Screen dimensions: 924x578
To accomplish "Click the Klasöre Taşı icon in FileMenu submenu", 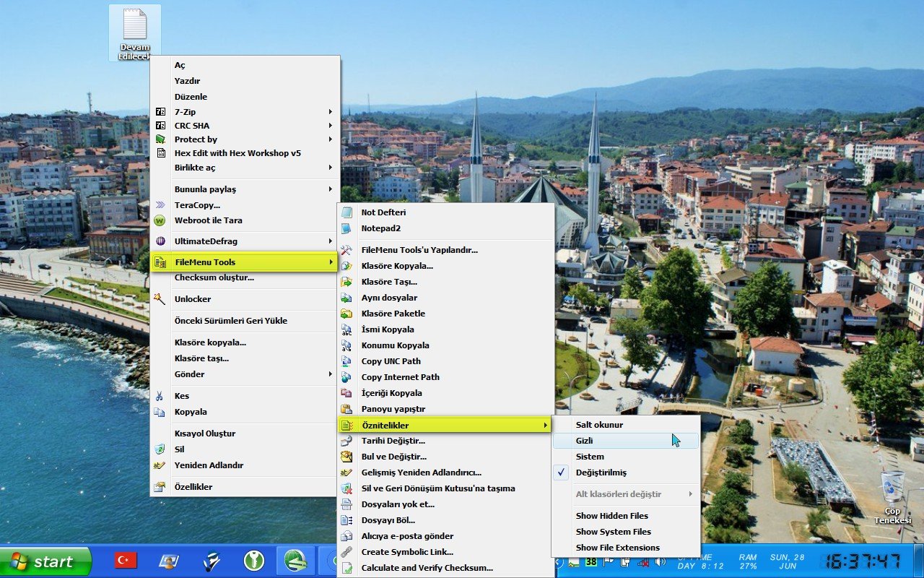I will 346,282.
